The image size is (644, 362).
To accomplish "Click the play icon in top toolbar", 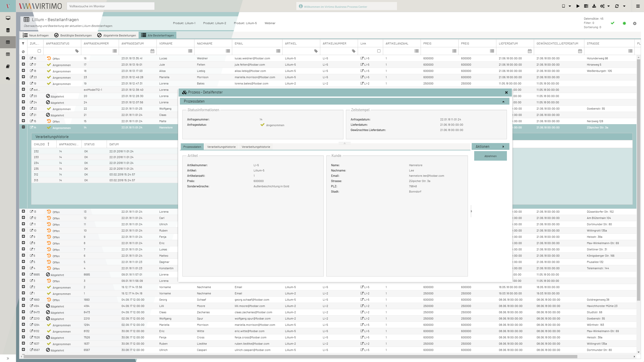I will (578, 6).
